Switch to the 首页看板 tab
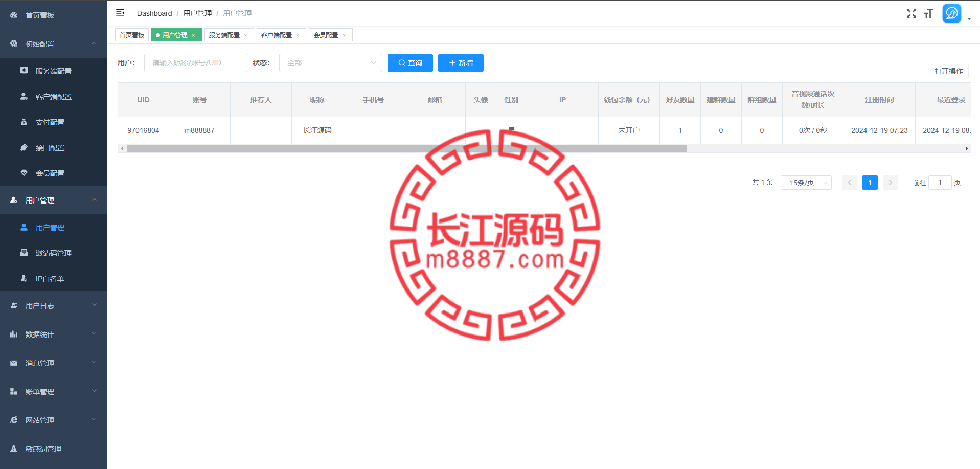Viewport: 980px width, 469px height. (x=132, y=35)
